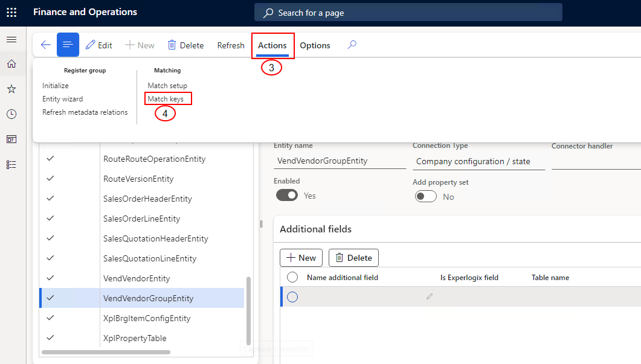Click the back arrow in action bar
The height and width of the screenshot is (364, 641).
coord(46,45)
